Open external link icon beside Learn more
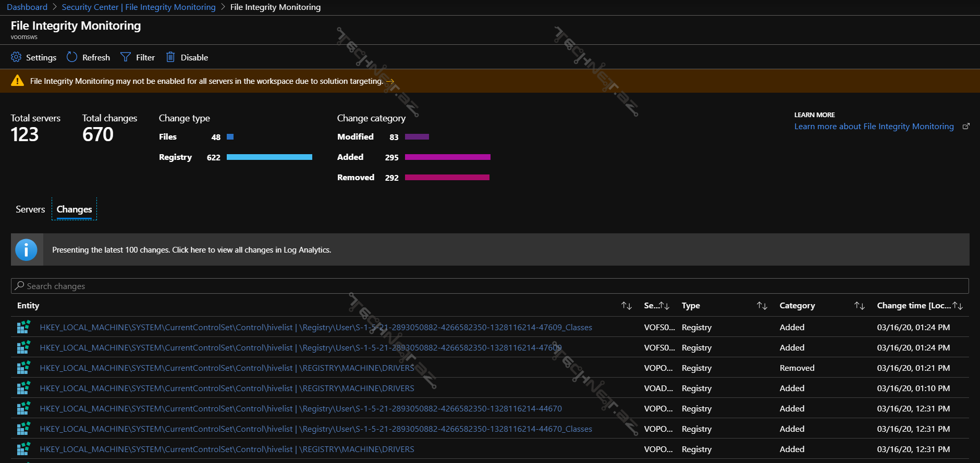 (x=966, y=127)
